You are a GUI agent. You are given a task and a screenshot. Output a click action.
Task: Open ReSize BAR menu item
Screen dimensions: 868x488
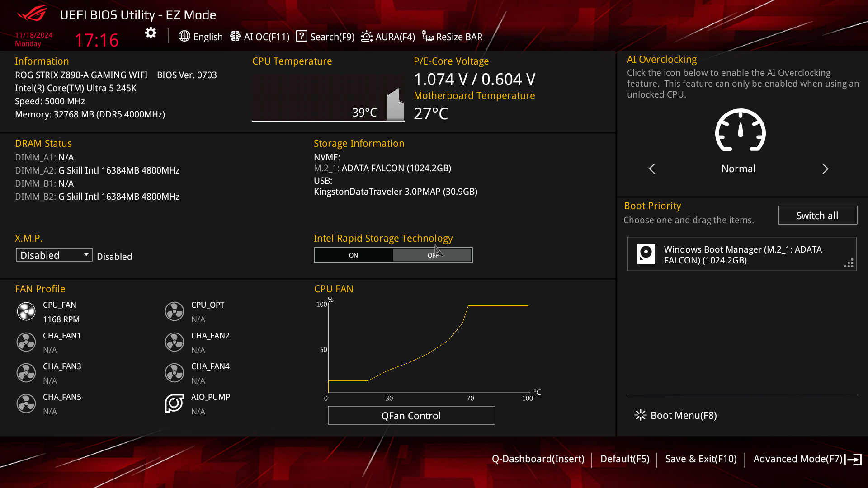pos(452,37)
